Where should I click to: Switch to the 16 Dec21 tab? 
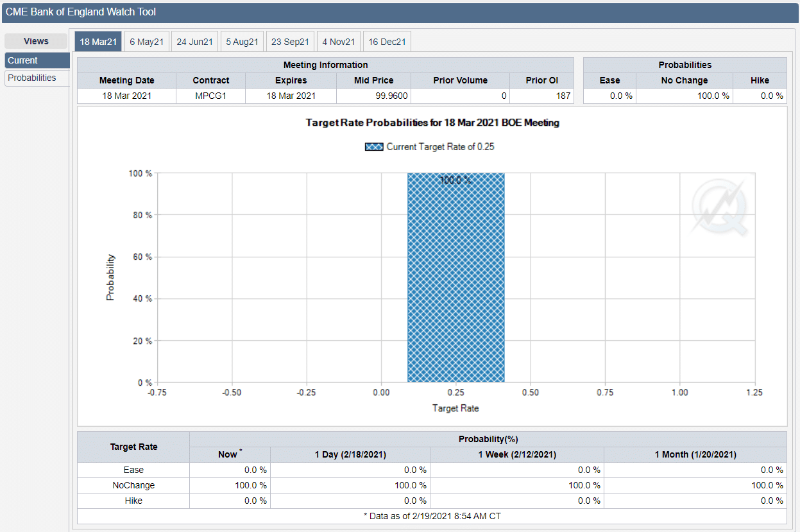click(x=387, y=42)
